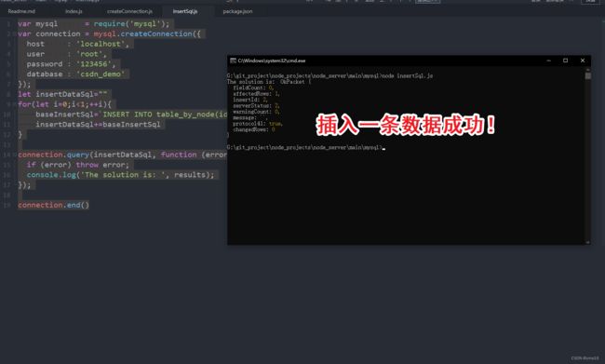Open the package.json tab

237,11
